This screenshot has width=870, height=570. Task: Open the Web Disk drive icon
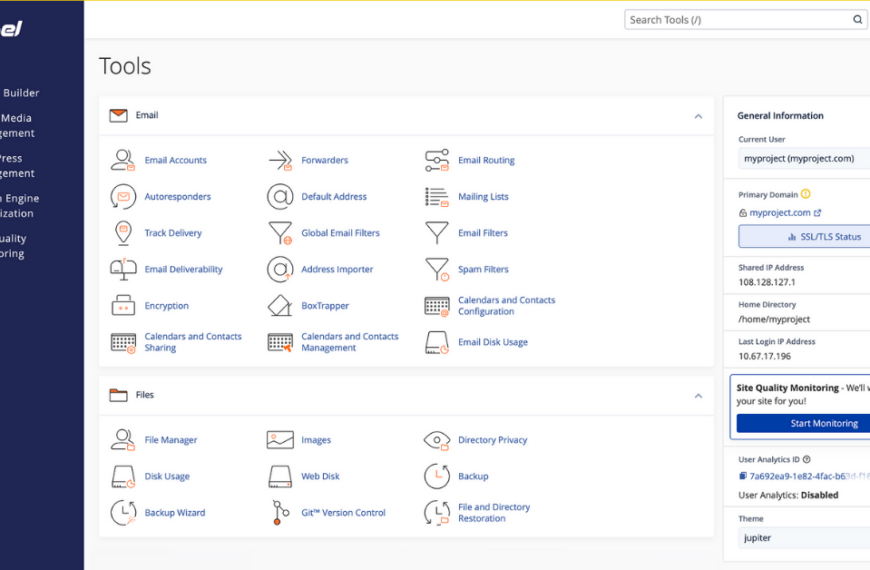(x=280, y=476)
